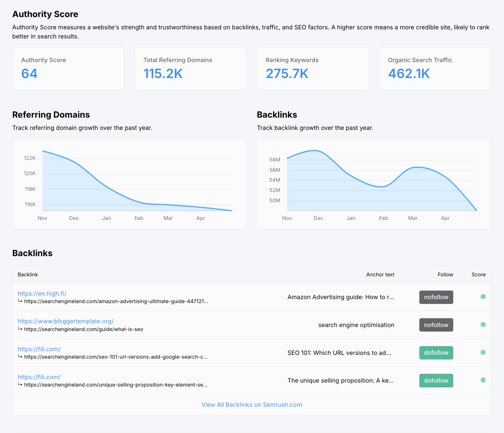
Task: Select the Referring Domains section heading
Action: [51, 114]
